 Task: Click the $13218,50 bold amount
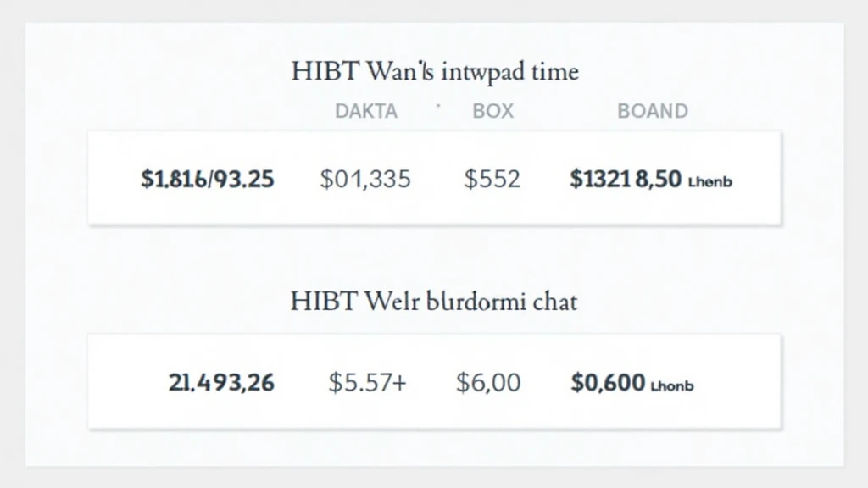pos(626,179)
